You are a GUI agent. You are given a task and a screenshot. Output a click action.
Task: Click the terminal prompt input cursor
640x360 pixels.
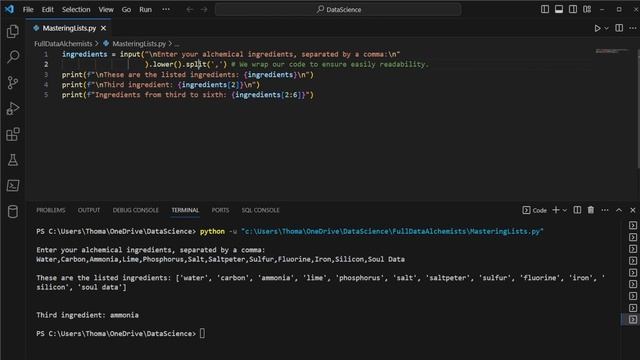[x=202, y=333]
